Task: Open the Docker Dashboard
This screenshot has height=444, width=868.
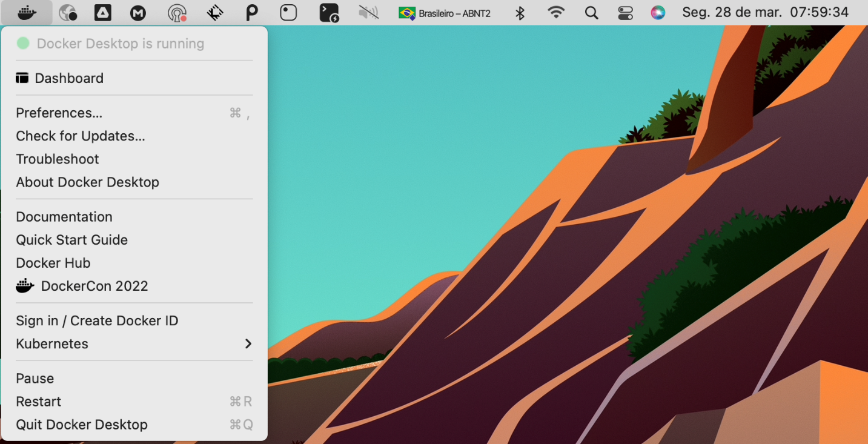Action: point(68,78)
